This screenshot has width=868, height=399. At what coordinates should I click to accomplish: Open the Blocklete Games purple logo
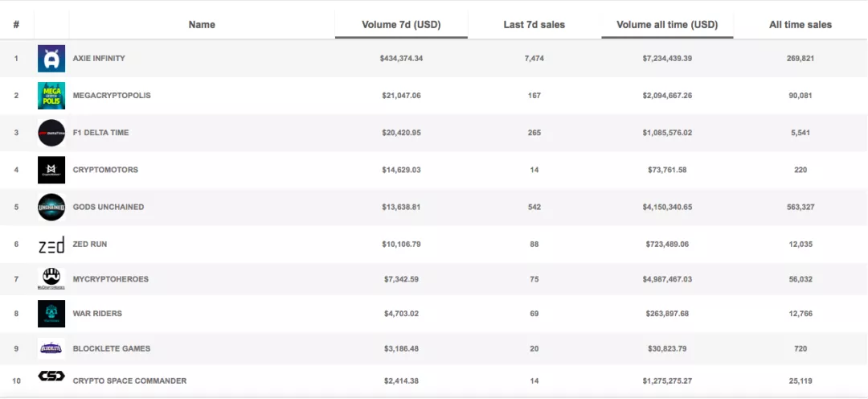tap(51, 348)
